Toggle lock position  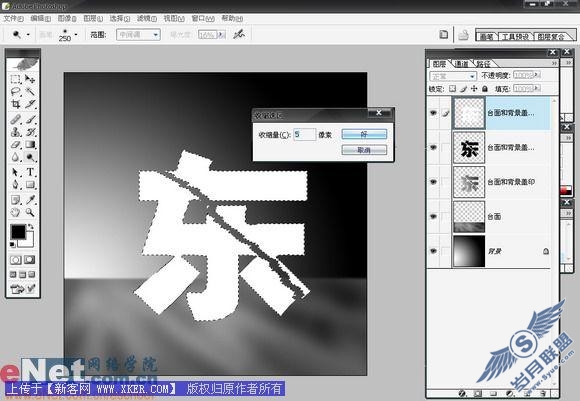click(474, 89)
